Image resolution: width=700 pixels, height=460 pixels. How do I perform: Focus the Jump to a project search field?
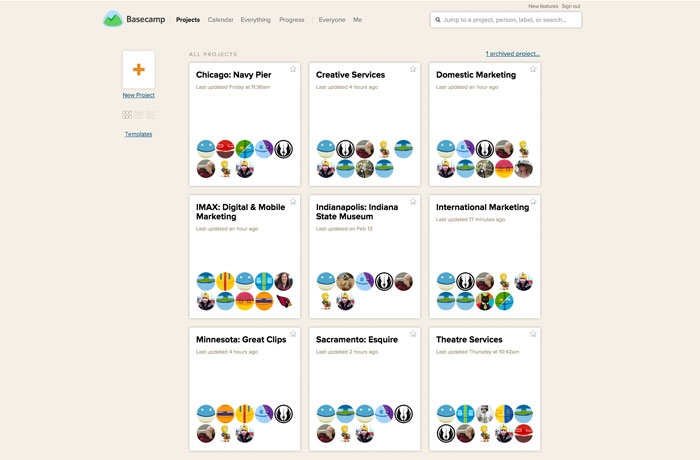(506, 20)
